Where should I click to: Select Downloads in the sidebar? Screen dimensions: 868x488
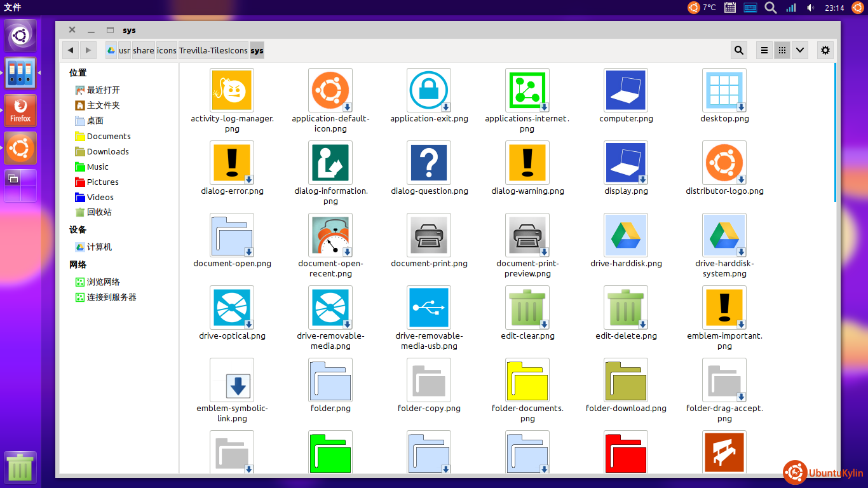(x=107, y=151)
